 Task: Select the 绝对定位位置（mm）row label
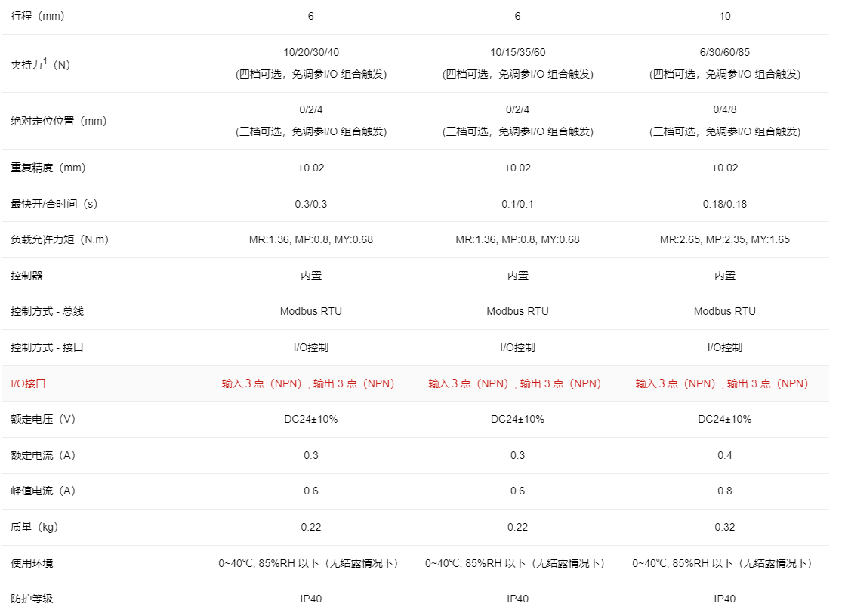59,121
